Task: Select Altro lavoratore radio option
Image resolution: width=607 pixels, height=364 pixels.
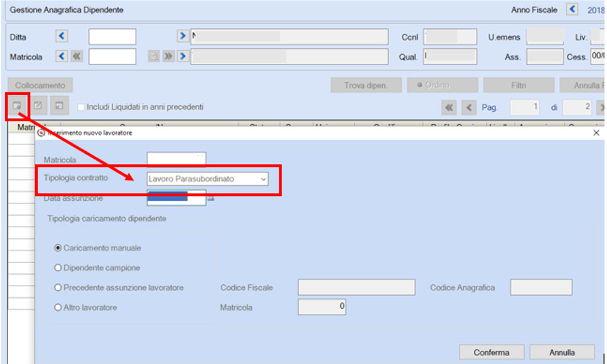Action: [58, 308]
